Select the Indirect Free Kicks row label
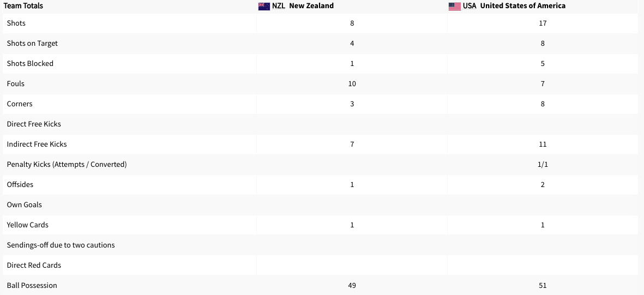 click(x=37, y=145)
